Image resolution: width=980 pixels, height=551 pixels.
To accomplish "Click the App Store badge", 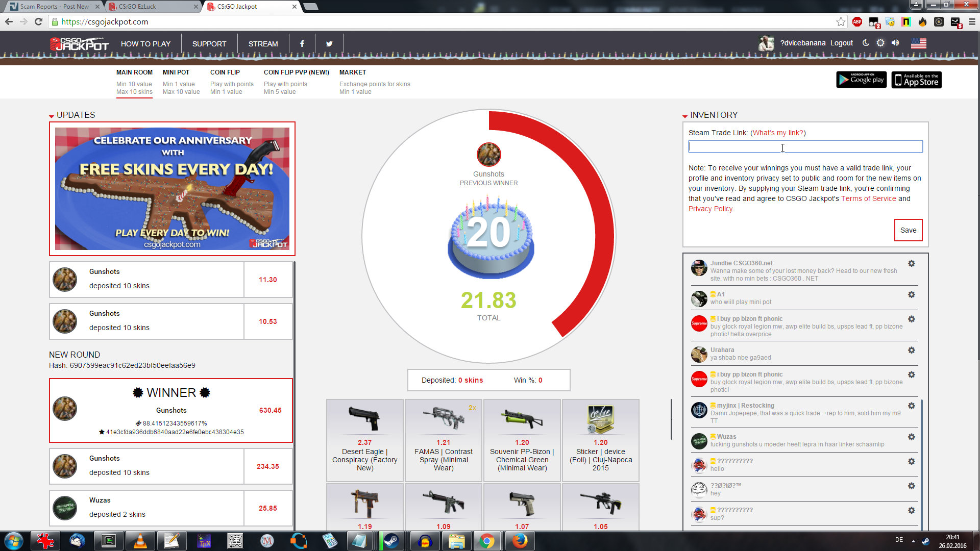I will click(916, 80).
